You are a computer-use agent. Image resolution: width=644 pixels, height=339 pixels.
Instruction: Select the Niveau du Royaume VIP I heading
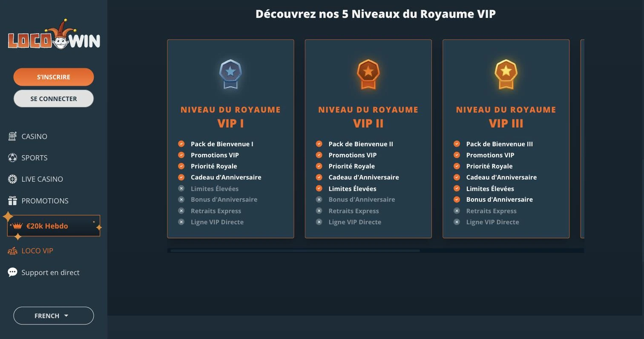230,117
